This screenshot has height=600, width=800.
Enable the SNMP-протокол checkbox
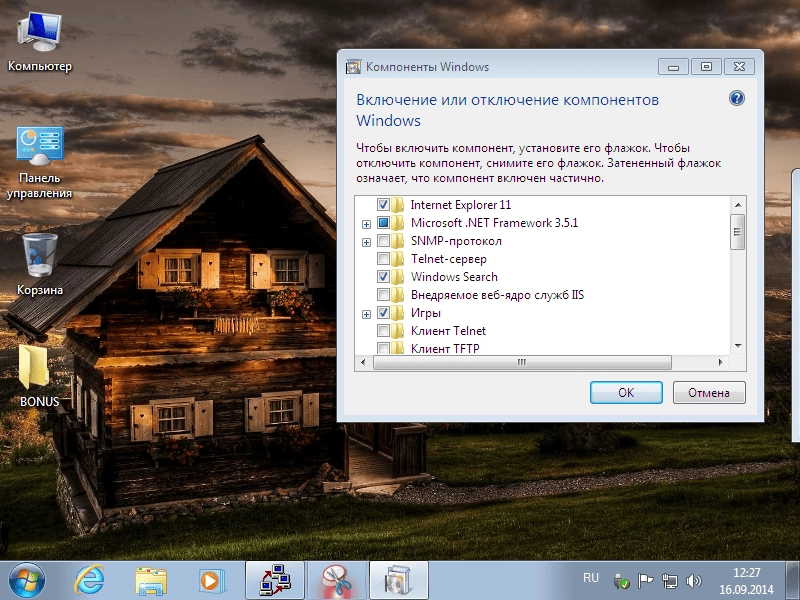383,241
